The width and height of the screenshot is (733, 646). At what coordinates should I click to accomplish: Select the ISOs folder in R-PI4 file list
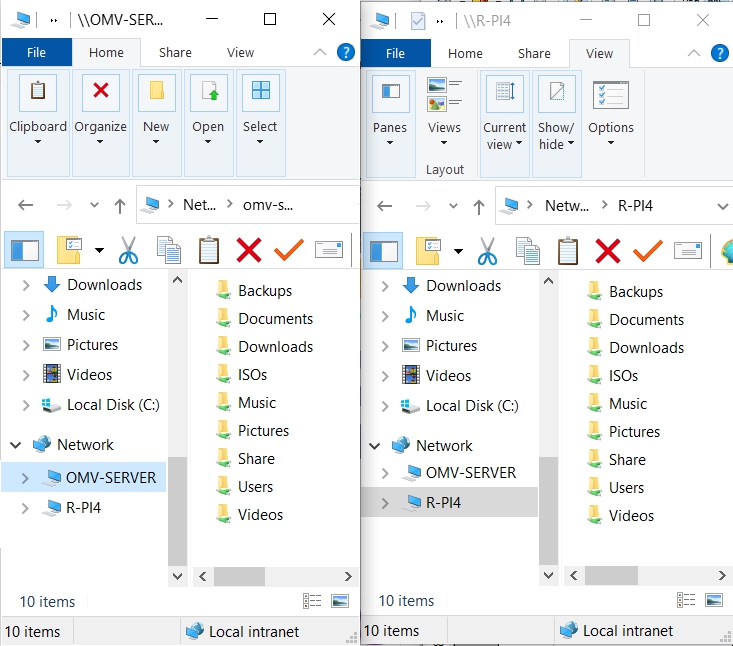[x=623, y=376]
